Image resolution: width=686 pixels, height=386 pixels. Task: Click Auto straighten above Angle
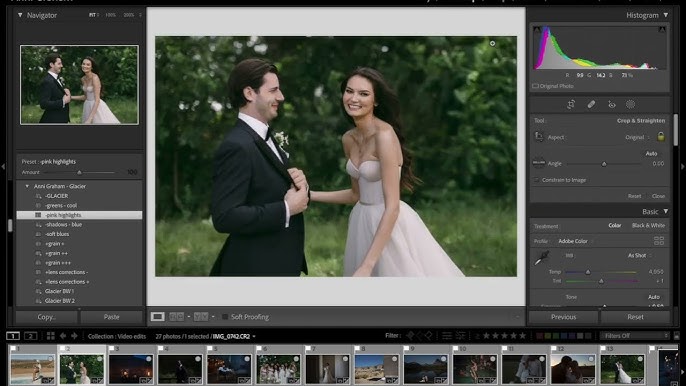coord(651,154)
